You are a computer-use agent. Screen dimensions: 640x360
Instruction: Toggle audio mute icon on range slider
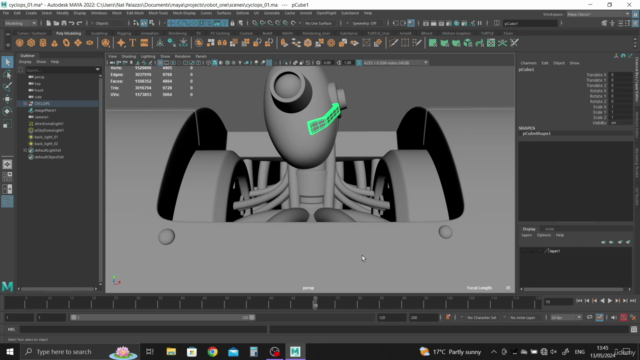click(x=613, y=317)
